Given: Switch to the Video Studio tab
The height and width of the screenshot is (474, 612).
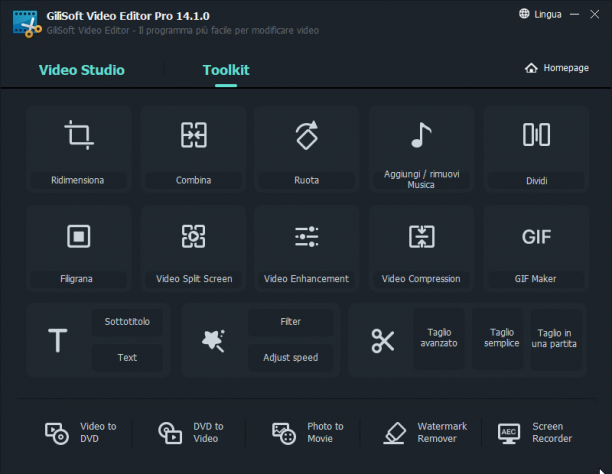Looking at the screenshot, I should pos(82,70).
